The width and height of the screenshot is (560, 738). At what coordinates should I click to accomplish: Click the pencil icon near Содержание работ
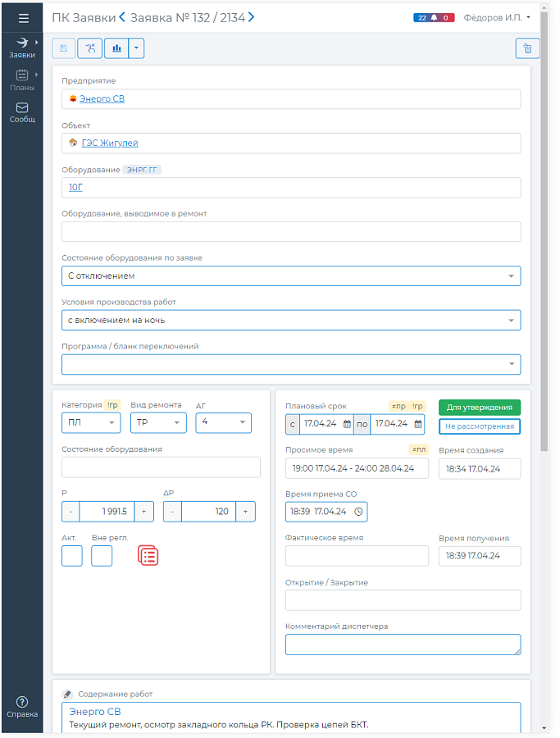(67, 695)
